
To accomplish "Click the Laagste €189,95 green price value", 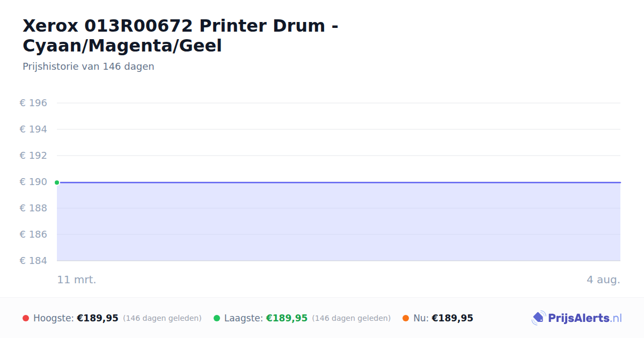I will pos(287,318).
